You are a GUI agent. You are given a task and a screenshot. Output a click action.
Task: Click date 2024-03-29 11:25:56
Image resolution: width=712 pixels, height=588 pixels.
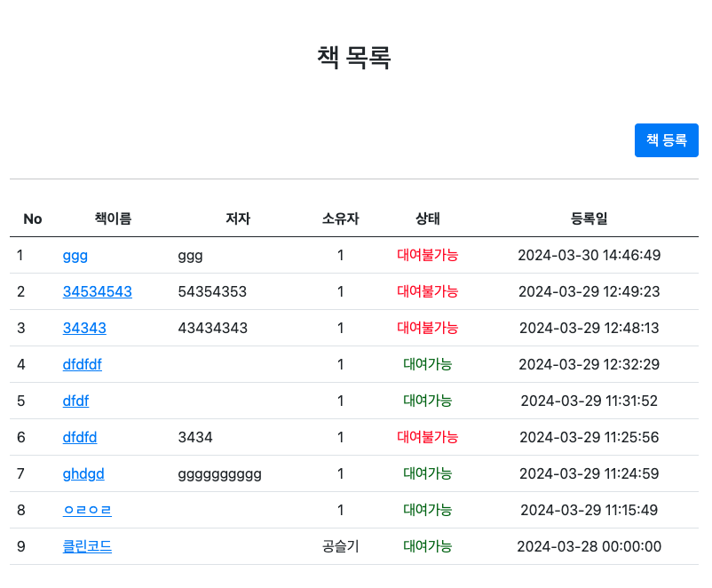(x=589, y=437)
